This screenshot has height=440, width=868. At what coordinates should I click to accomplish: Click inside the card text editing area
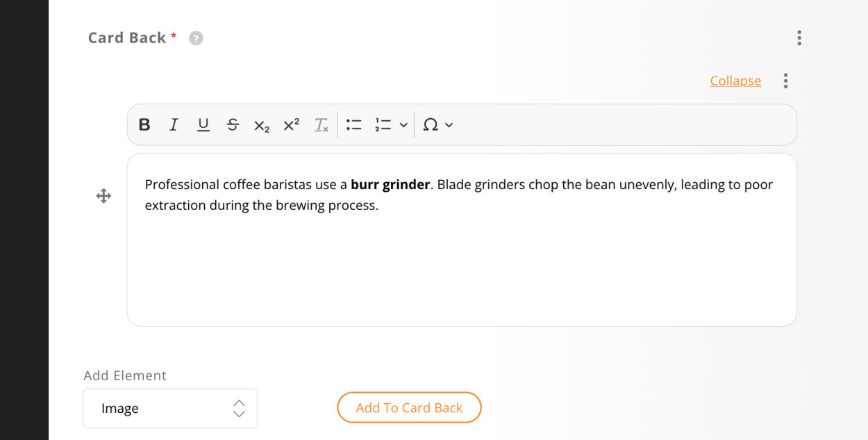(461, 240)
